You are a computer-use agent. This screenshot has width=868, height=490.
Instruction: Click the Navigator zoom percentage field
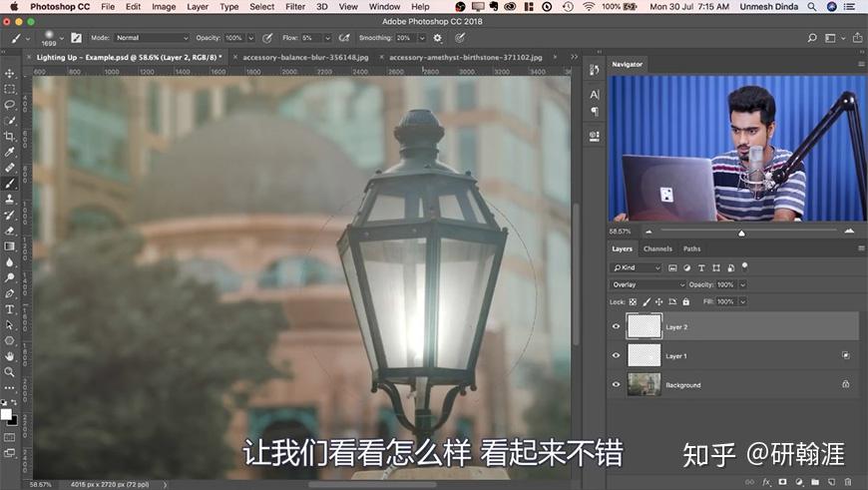(620, 232)
